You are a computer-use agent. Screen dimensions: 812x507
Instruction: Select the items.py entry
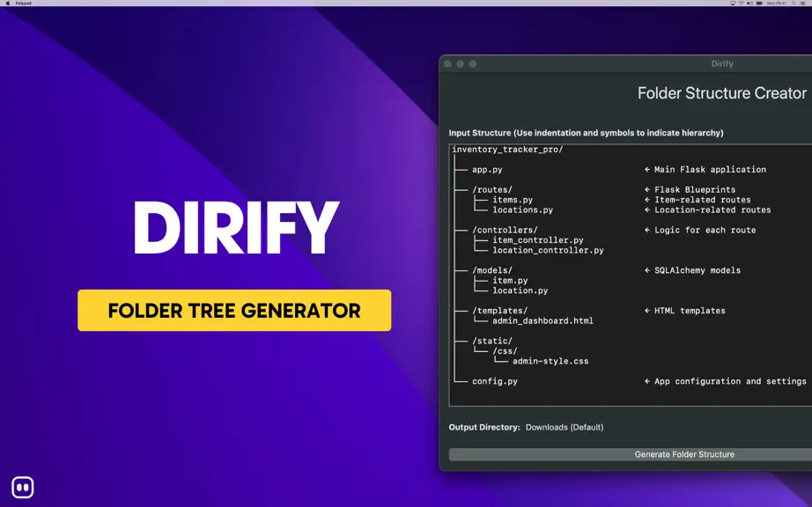513,200
